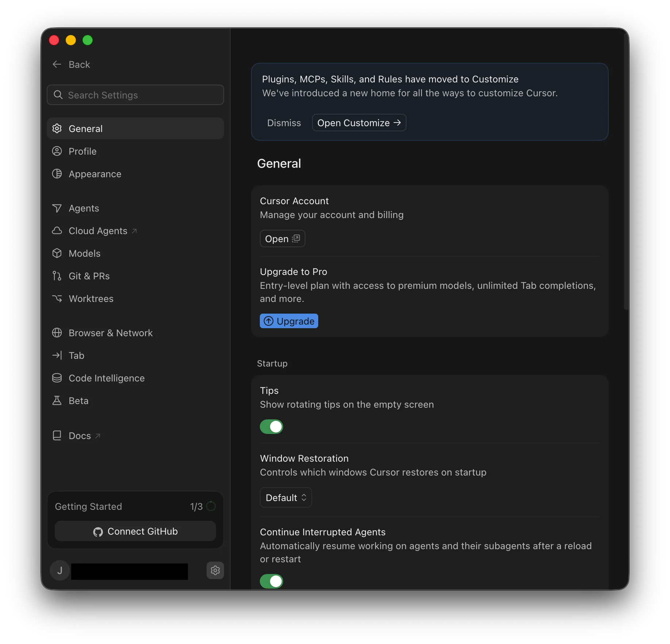This screenshot has width=670, height=644.
Task: Click the blue Upgrade button
Action: coord(289,321)
